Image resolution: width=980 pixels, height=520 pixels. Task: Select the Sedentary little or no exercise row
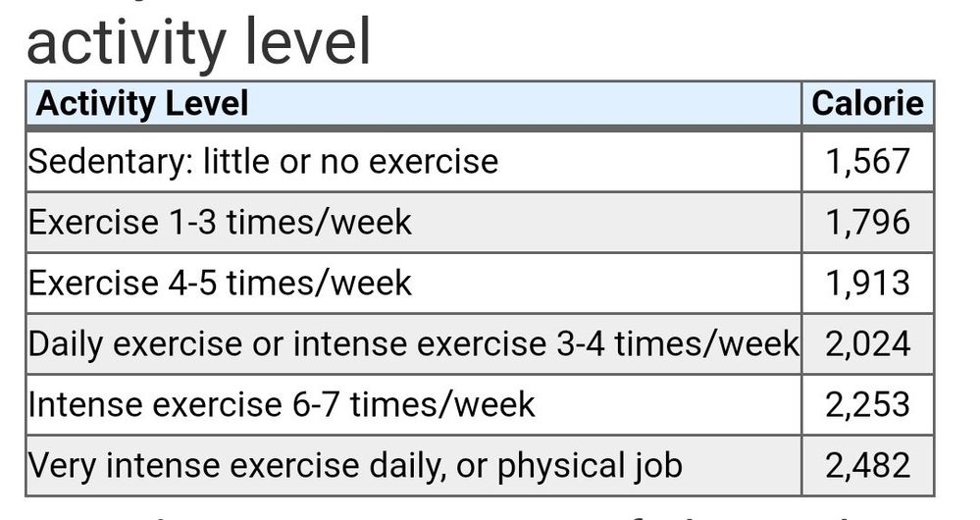(480, 162)
